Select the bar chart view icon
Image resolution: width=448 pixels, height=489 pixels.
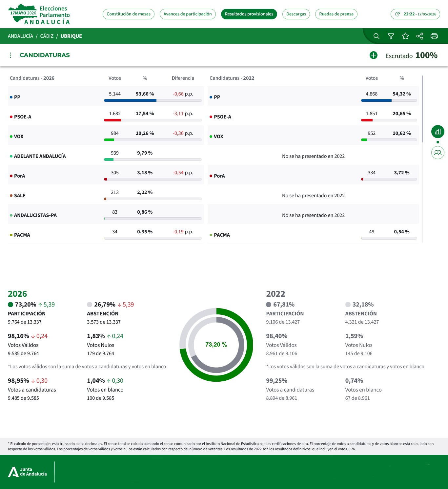pos(438,132)
